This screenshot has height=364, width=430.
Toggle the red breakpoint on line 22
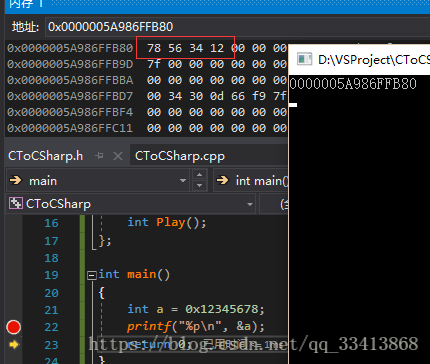pyautogui.click(x=13, y=327)
